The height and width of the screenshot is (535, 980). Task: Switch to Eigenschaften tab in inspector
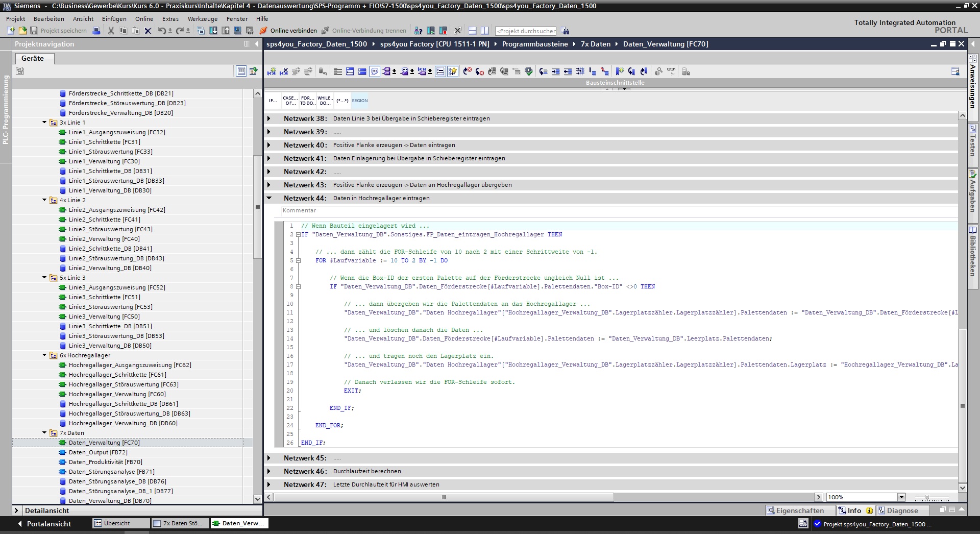800,510
